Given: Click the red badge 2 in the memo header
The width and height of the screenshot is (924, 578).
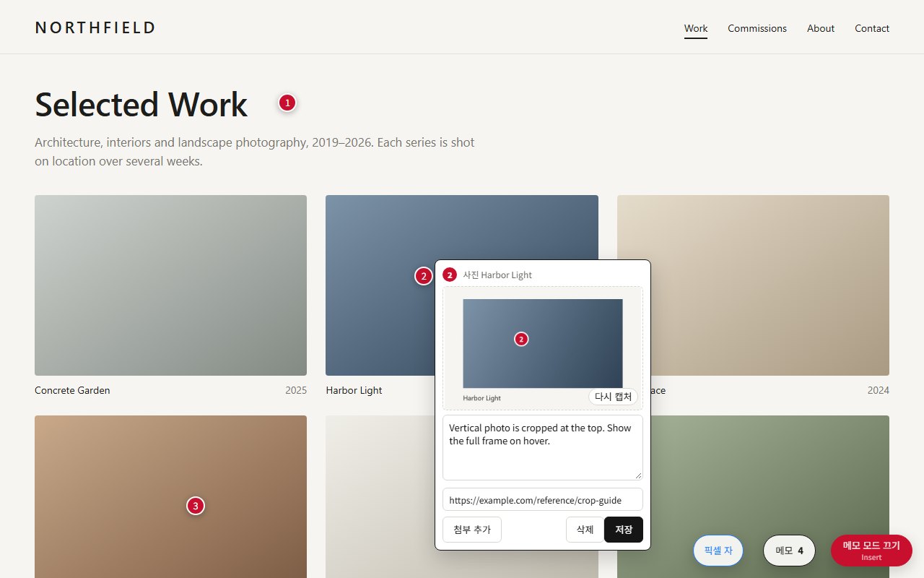Looking at the screenshot, I should coord(450,275).
